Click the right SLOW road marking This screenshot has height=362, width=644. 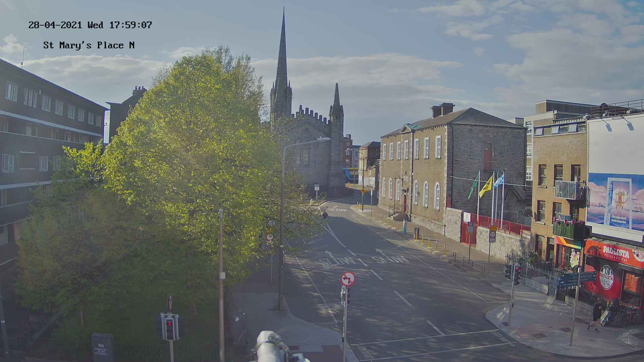pyautogui.click(x=390, y=259)
